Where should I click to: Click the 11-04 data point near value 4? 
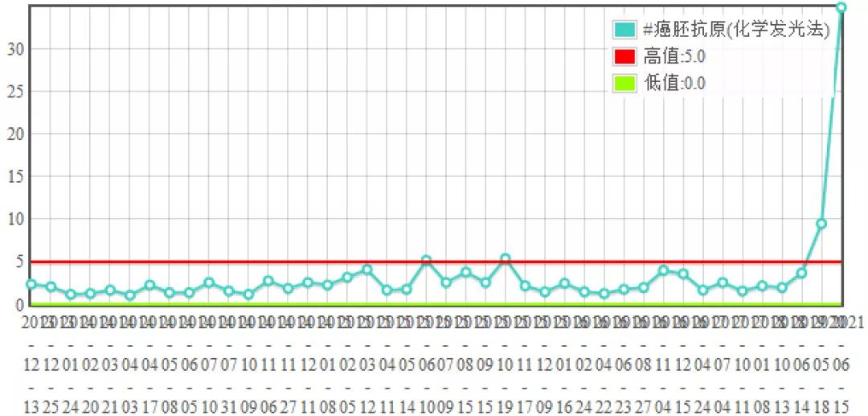[663, 270]
